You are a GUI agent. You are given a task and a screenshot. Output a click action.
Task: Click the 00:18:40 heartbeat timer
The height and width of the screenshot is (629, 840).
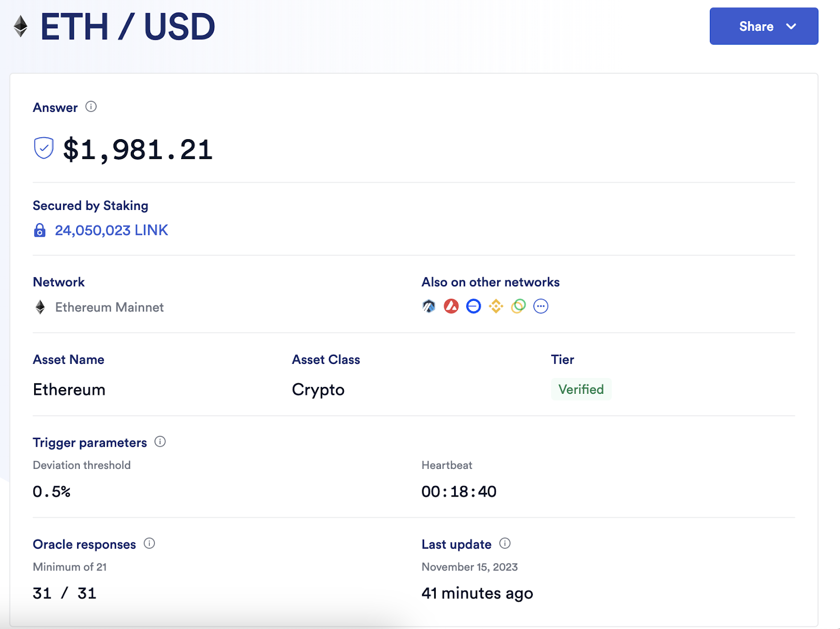(x=459, y=491)
